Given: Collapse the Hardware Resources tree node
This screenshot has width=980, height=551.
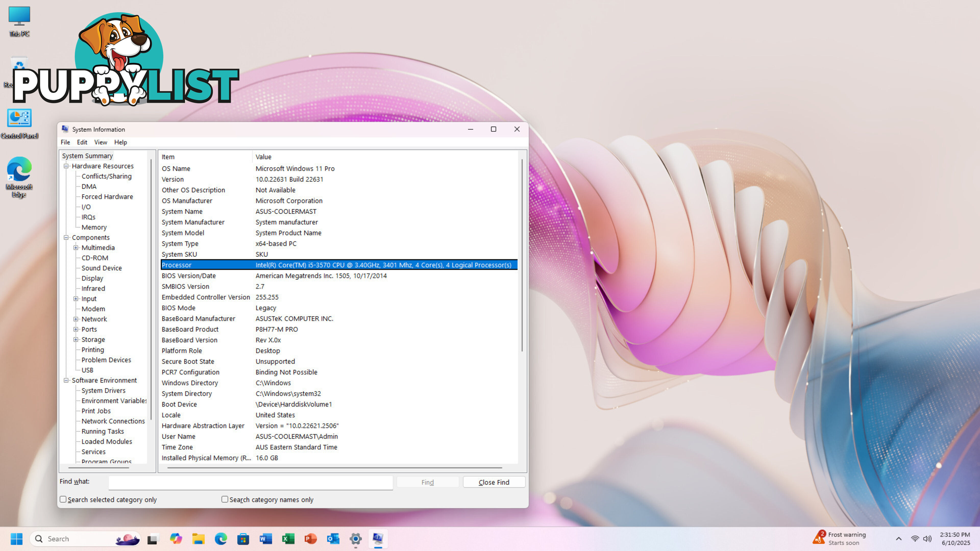Looking at the screenshot, I should (x=66, y=166).
